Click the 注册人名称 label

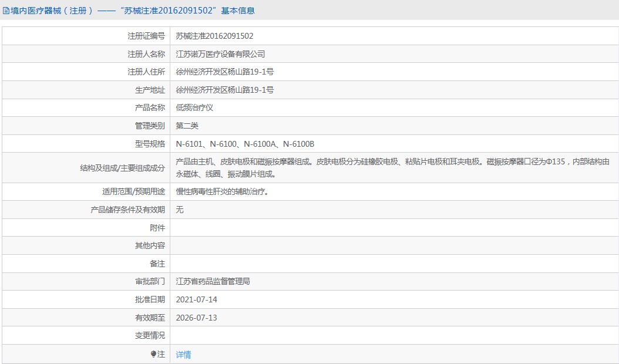[x=146, y=54]
